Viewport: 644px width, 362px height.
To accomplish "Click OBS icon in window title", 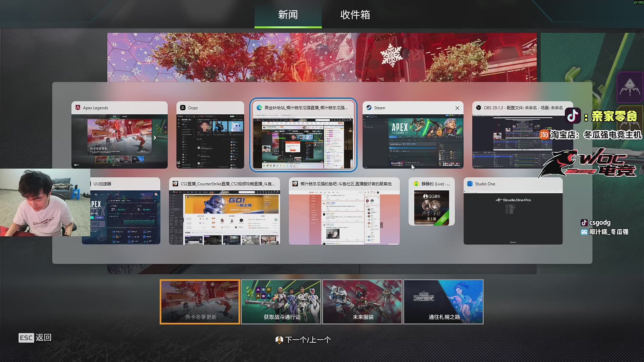I will click(479, 108).
